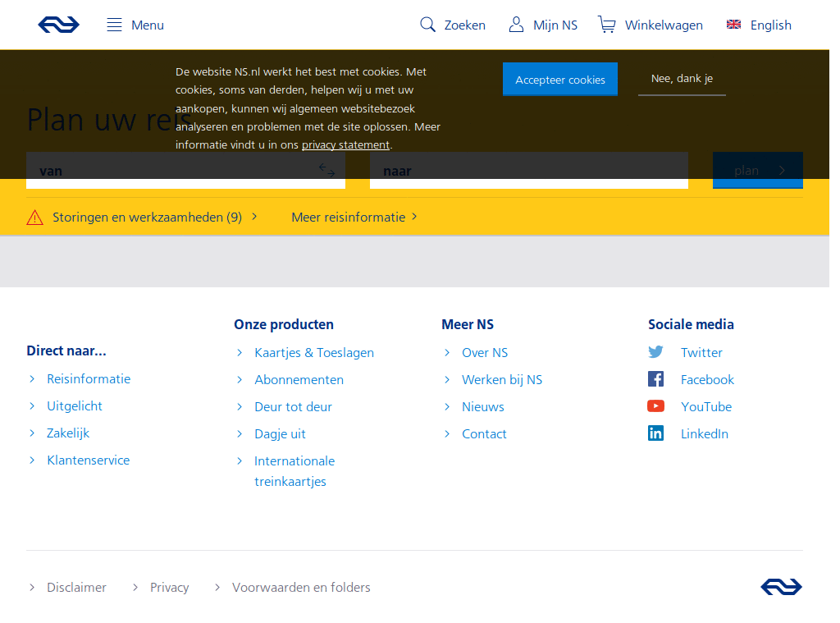Viewport: 840px width, 623px height.
Task: Click the UK flag icon
Action: coord(733,24)
